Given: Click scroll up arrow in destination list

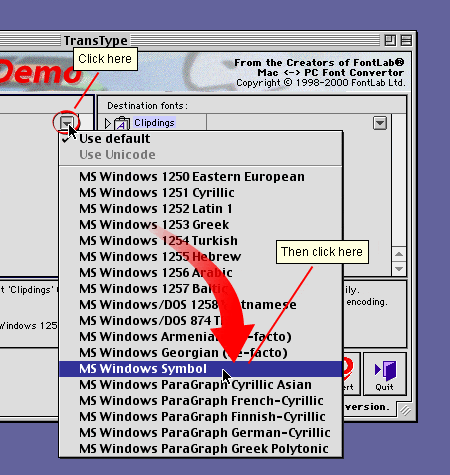Looking at the screenshot, I should click(x=399, y=254).
